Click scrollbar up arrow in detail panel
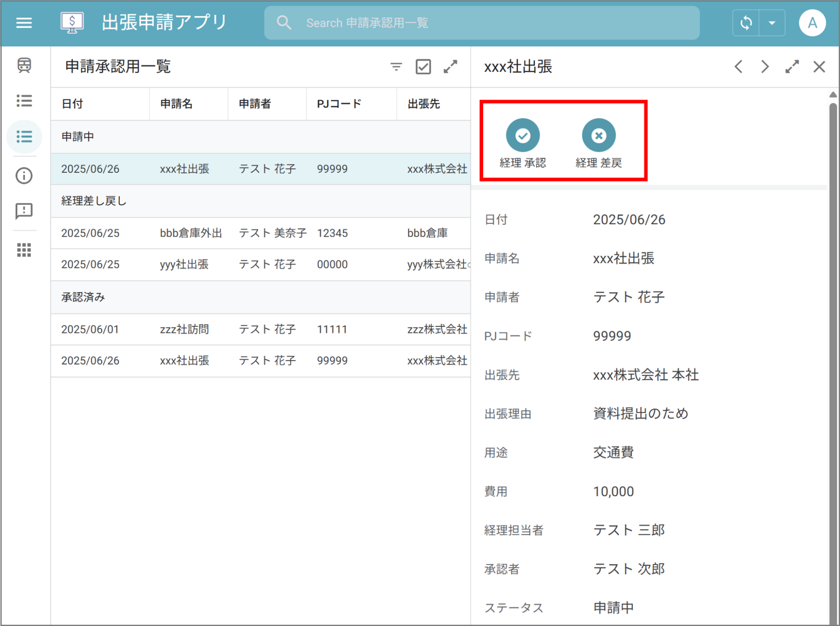Screen dimensions: 840x626 (833, 95)
